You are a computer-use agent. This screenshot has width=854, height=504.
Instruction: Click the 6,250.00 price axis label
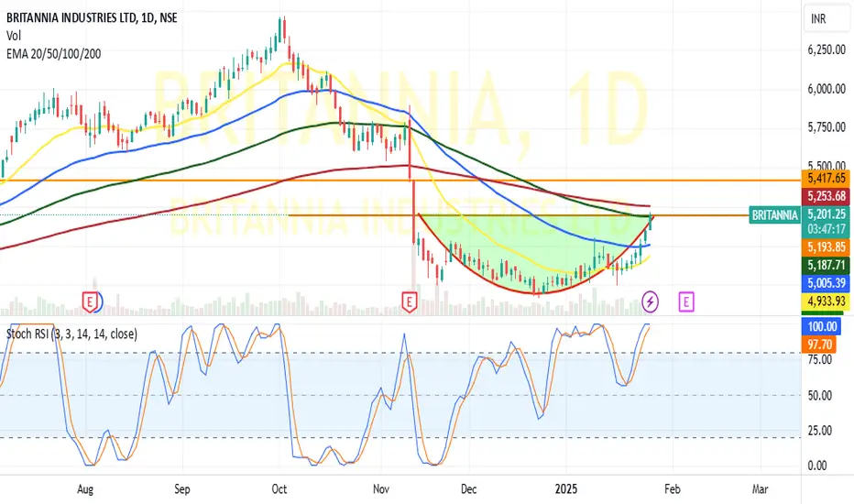[x=827, y=50]
